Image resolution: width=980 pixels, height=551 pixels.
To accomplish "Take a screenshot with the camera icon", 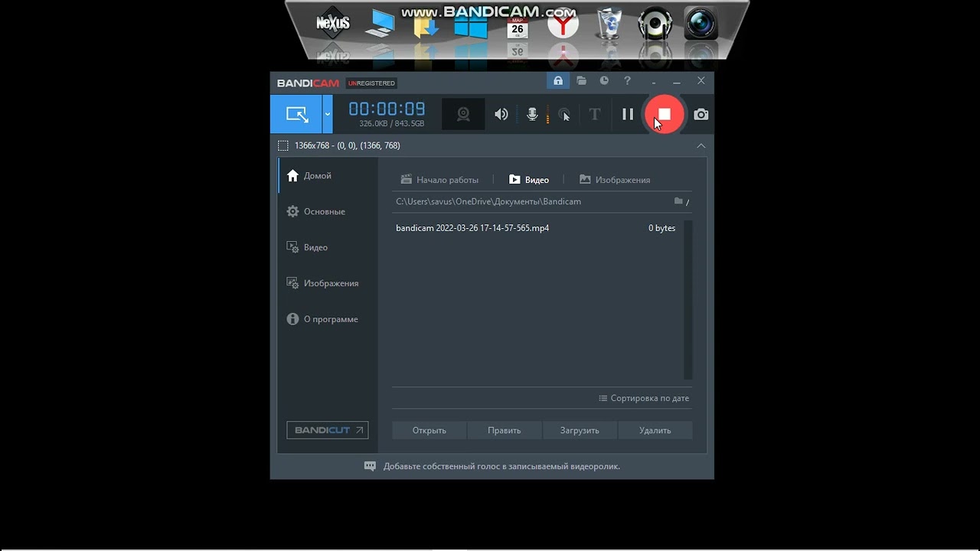I will click(701, 114).
